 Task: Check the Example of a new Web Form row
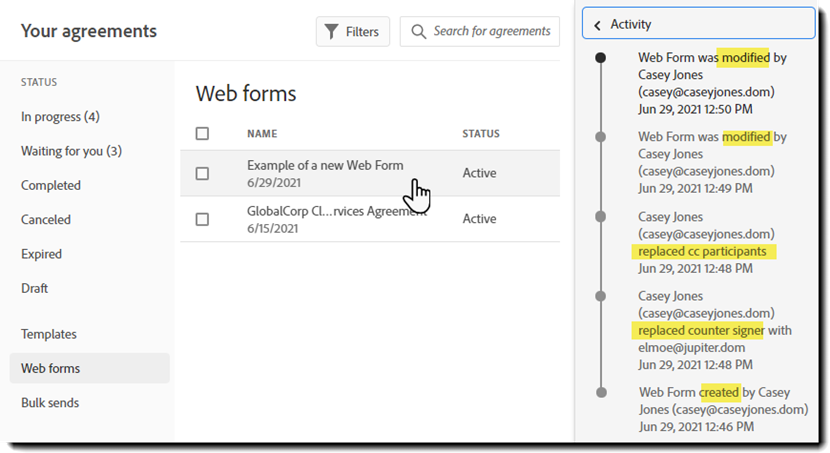[203, 173]
